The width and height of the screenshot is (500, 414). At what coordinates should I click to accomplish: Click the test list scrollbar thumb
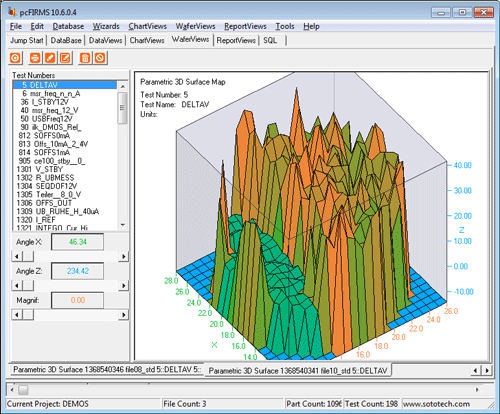point(122,108)
